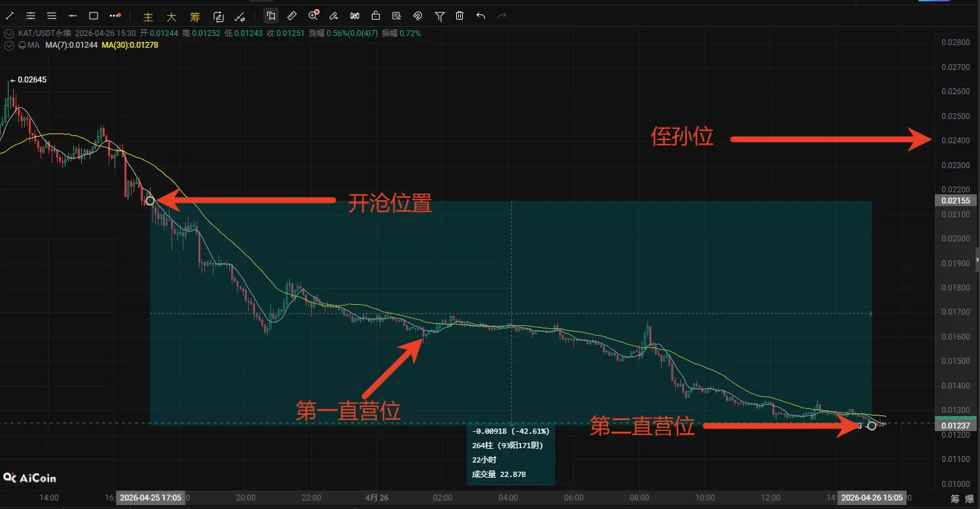This screenshot has height=509, width=980.
Task: Toggle the 大 indicator button
Action: [172, 16]
